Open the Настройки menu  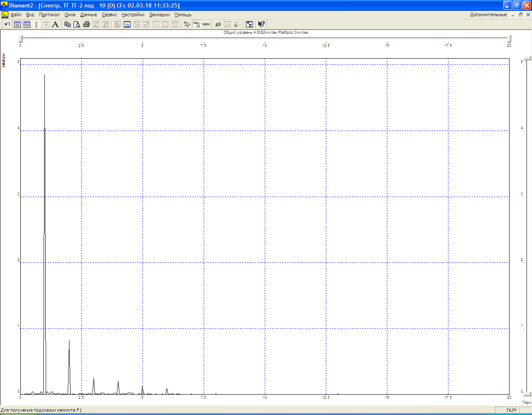[133, 15]
